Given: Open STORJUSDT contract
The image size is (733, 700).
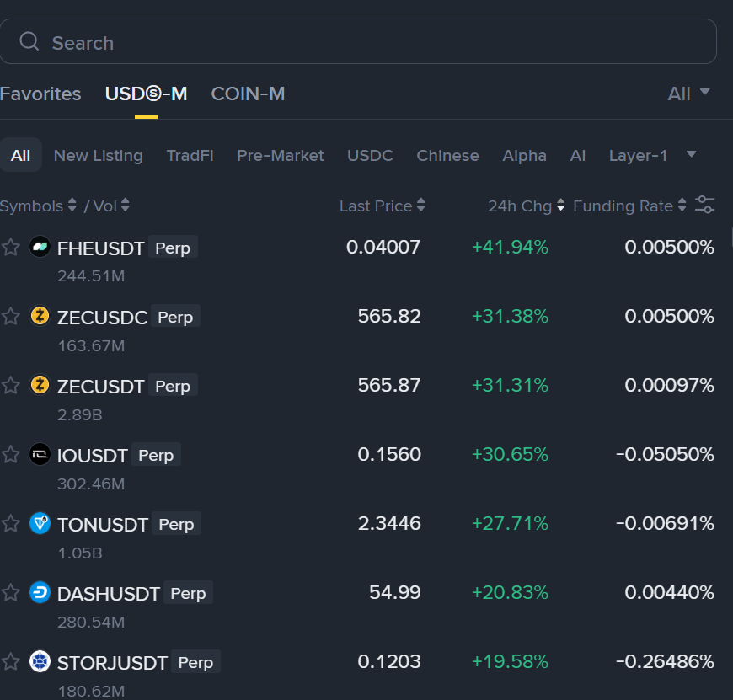Looking at the screenshot, I should coord(112,663).
